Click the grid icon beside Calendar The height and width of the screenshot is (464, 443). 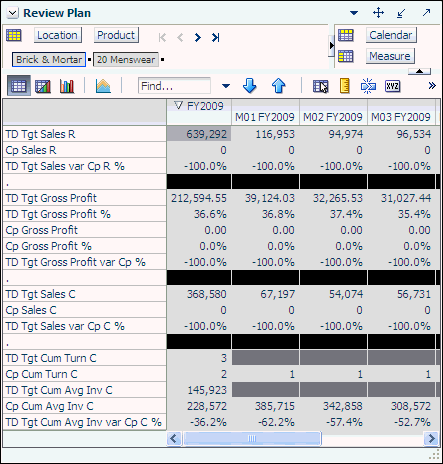[346, 35]
